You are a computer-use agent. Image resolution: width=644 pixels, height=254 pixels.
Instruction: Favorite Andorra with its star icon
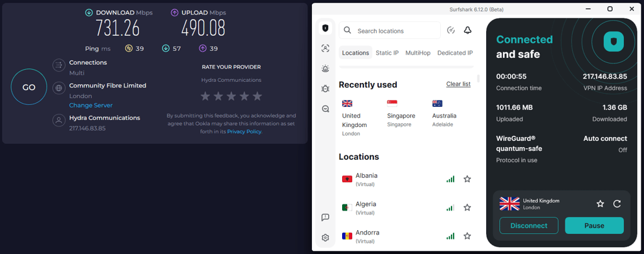[x=467, y=236]
